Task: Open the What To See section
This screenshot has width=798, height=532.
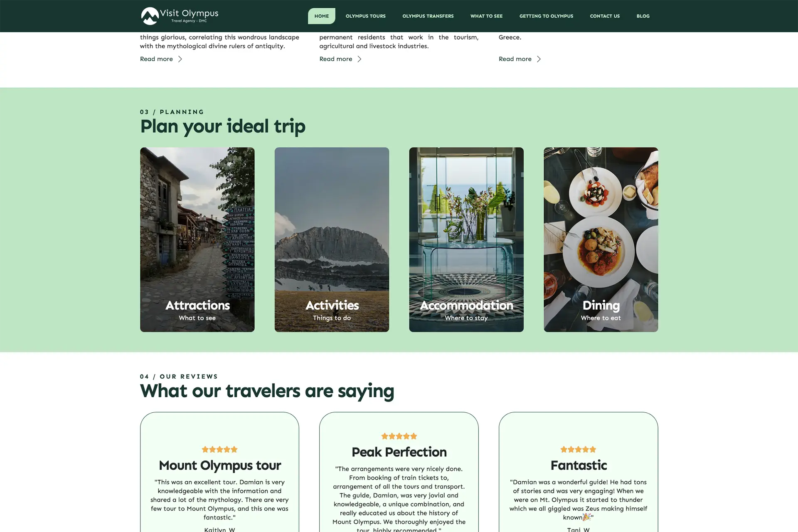Action: [x=486, y=16]
